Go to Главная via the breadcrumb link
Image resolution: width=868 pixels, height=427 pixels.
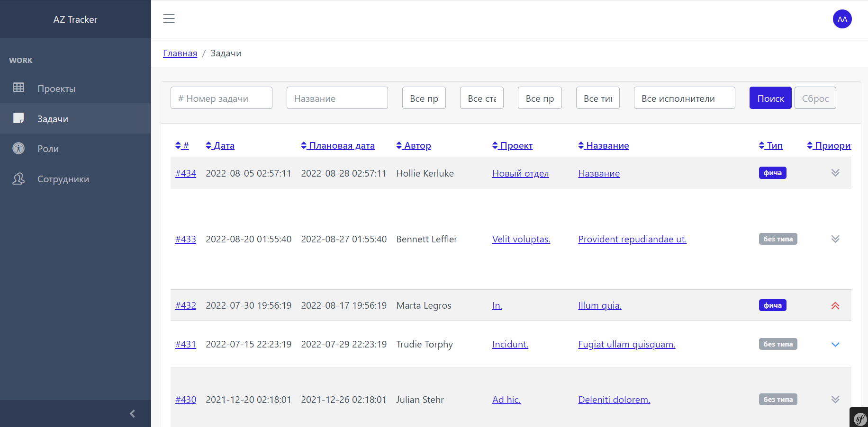click(x=180, y=53)
